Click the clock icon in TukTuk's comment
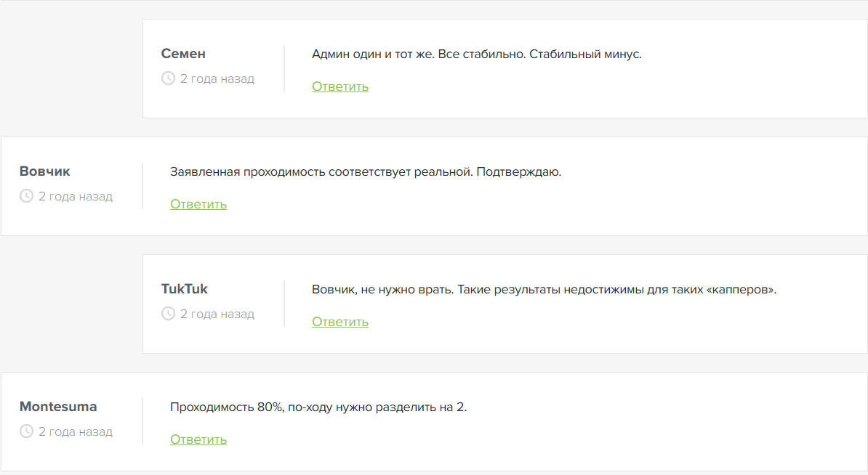 click(x=168, y=314)
